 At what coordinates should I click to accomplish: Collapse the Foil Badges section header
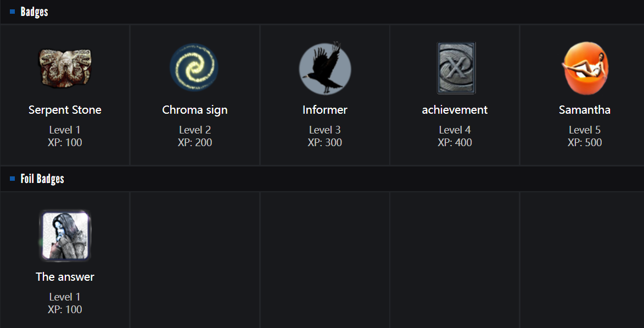click(x=42, y=179)
